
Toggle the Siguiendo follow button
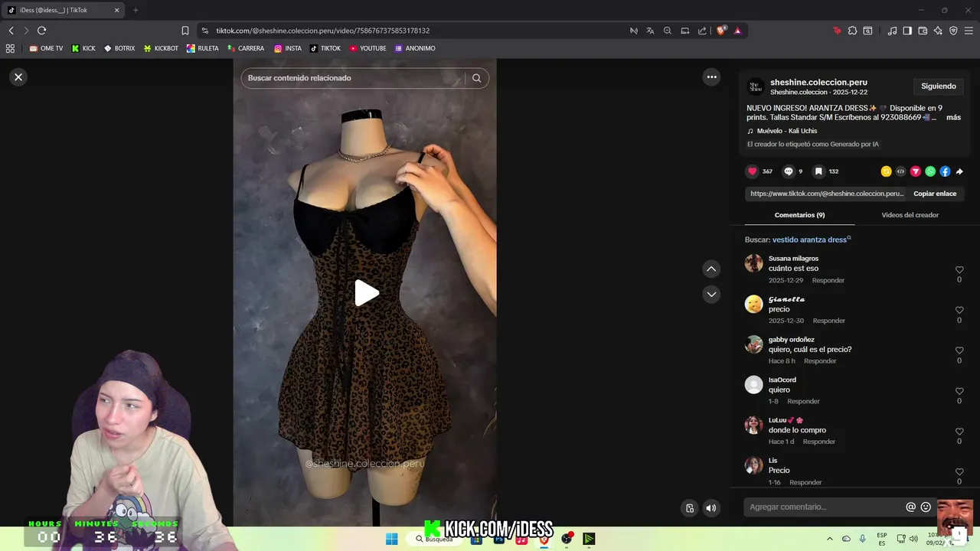pos(939,86)
